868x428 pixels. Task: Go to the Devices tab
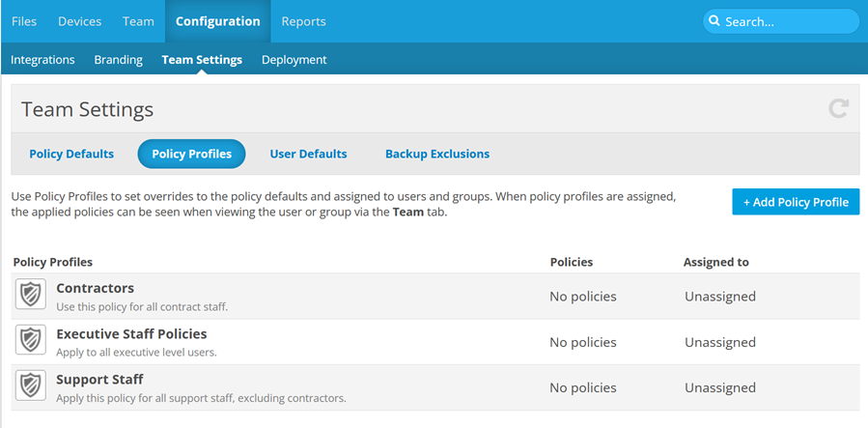[79, 21]
